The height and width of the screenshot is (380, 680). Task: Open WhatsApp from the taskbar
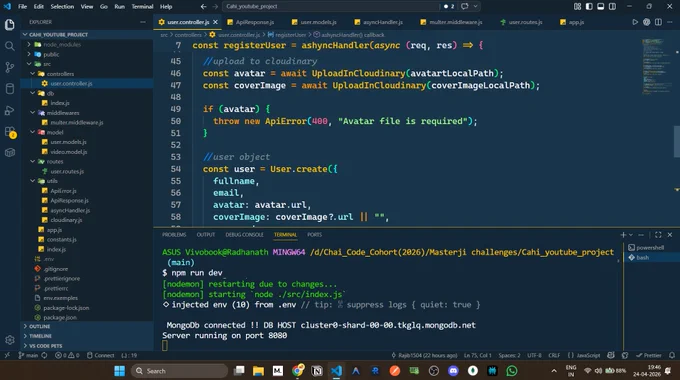click(512, 371)
